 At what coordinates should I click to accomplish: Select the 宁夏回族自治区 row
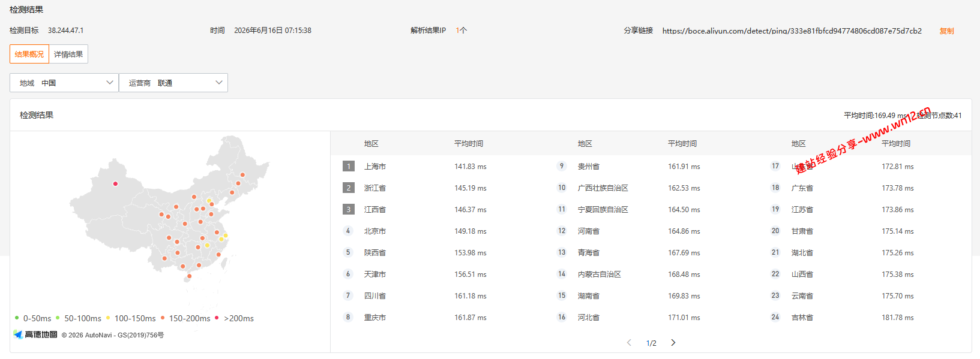coord(651,209)
